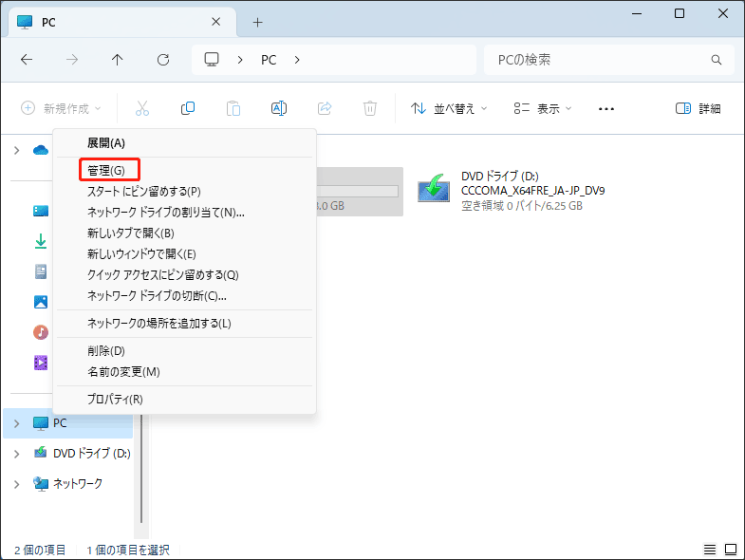Open Documents icon in sidebar
Viewport: 745px width, 560px height.
tap(41, 271)
